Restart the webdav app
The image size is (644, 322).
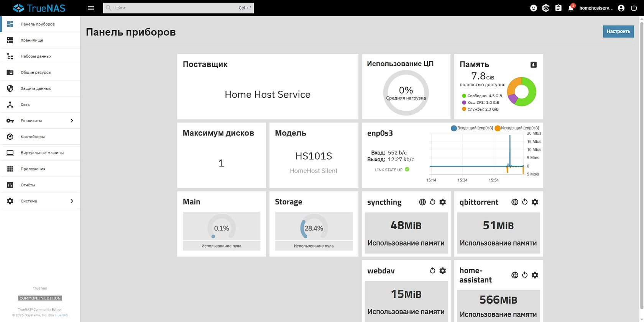(x=432, y=271)
